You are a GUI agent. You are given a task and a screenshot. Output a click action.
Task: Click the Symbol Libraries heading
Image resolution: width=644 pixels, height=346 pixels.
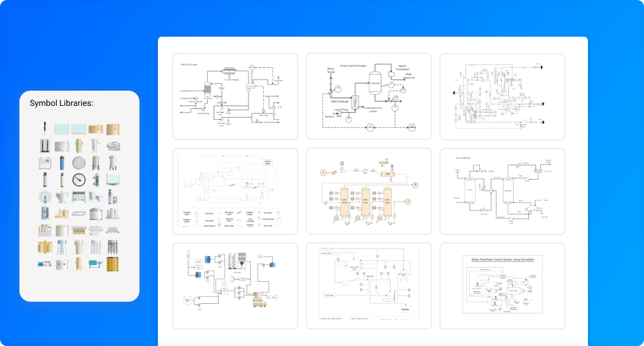coord(62,103)
